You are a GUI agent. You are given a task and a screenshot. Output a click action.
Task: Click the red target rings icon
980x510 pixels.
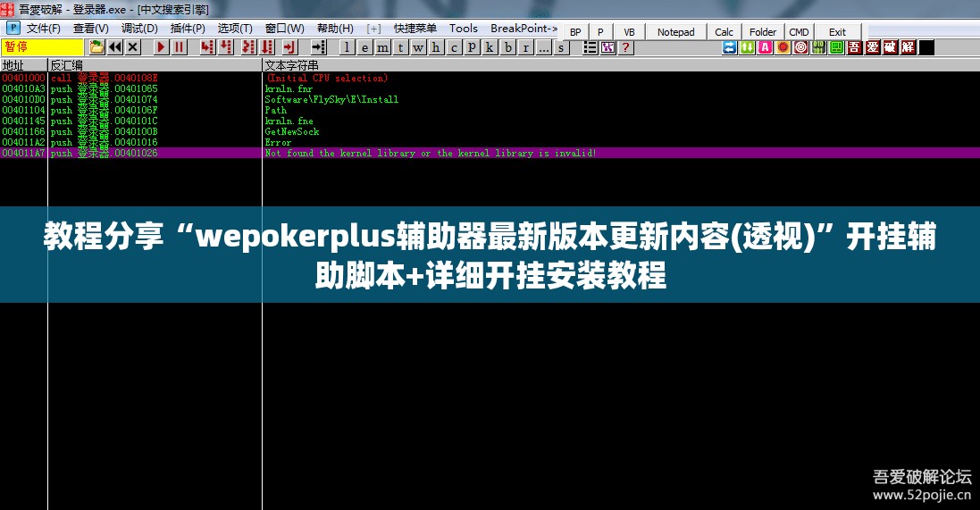801,47
